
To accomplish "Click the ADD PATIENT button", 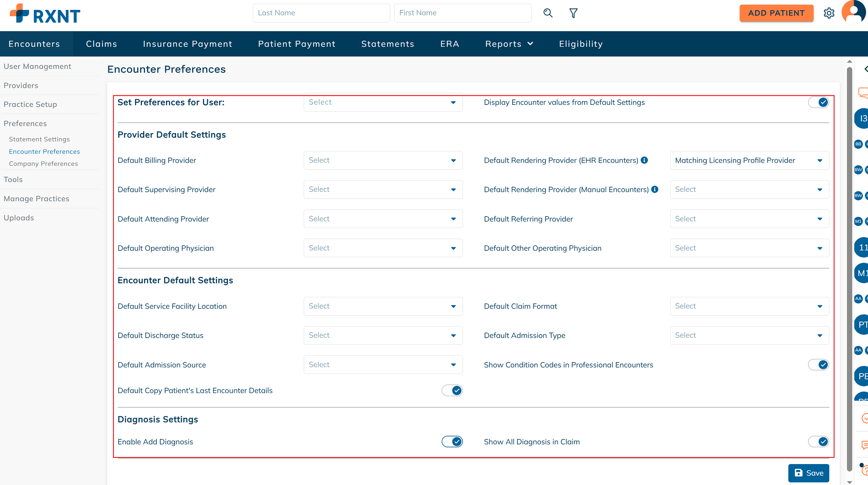I will pos(776,13).
